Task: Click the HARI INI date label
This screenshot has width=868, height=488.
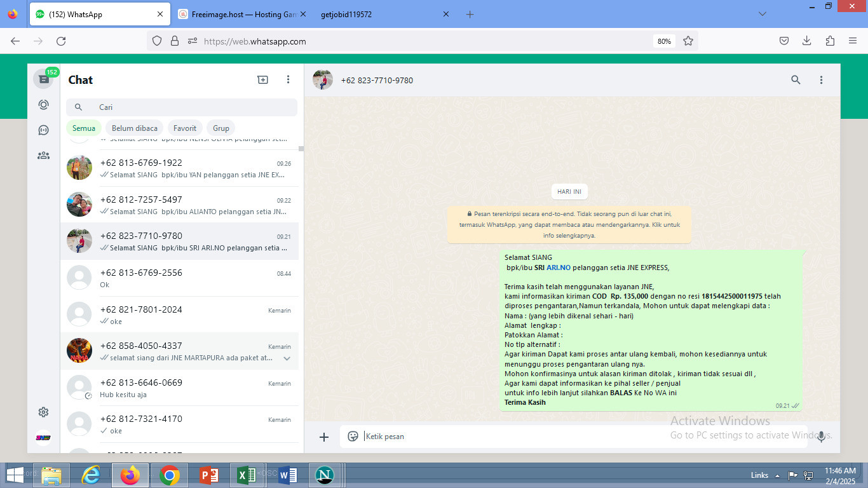Action: coord(569,192)
